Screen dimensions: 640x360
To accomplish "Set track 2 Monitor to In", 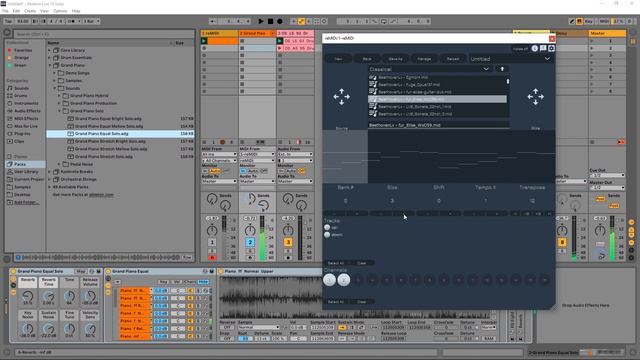I will [x=243, y=171].
